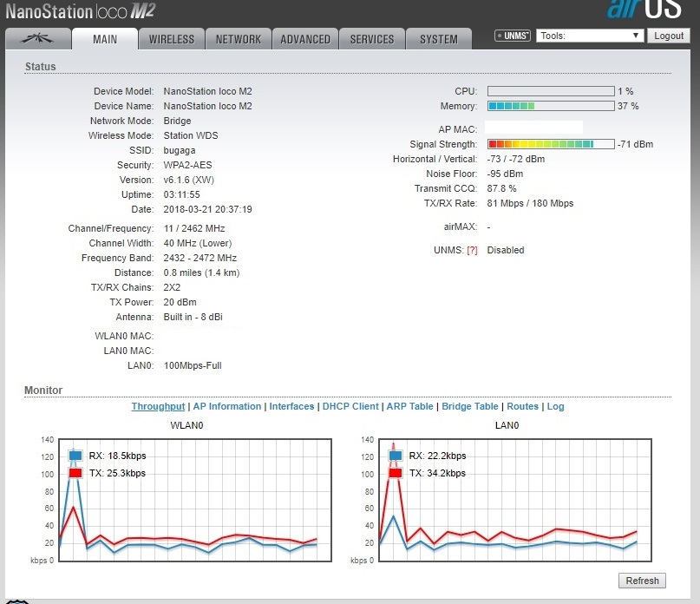Image resolution: width=700 pixels, height=604 pixels.
Task: Click the blank AP MAC field
Action: point(534,128)
